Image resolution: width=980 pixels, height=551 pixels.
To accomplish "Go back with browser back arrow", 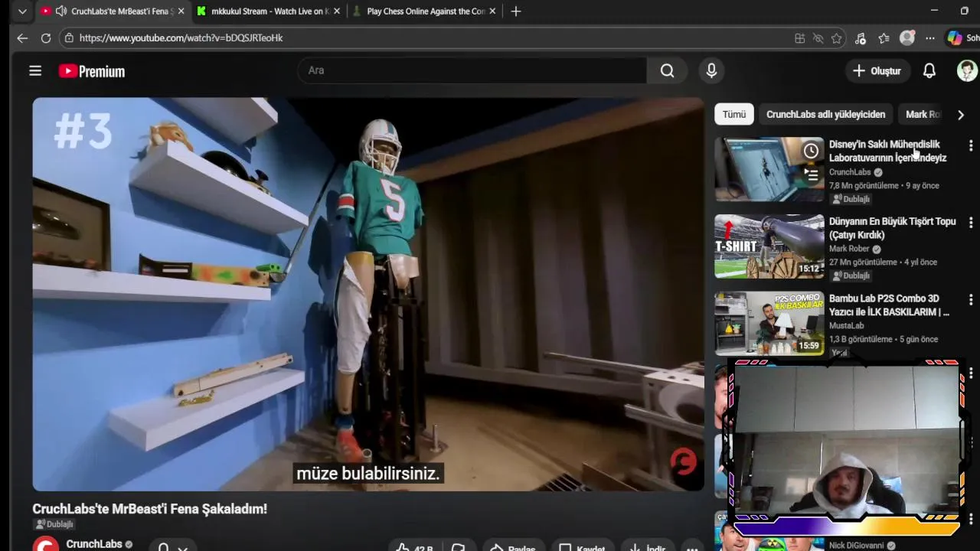I will tap(22, 37).
